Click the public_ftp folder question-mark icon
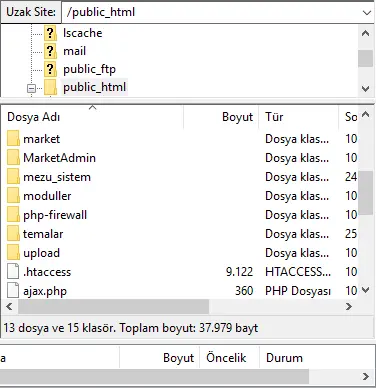Image resolution: width=376 pixels, height=388 pixels. click(x=50, y=69)
